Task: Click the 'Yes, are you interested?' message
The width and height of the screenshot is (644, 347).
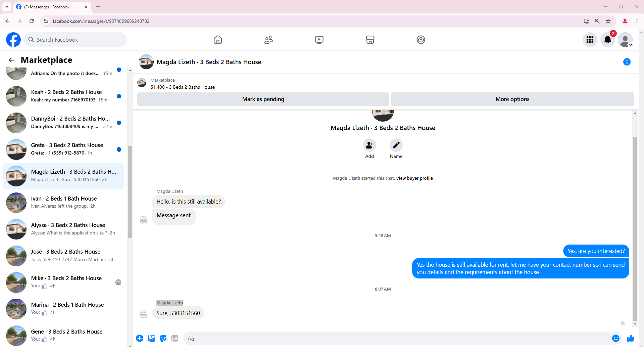Action: pyautogui.click(x=596, y=251)
